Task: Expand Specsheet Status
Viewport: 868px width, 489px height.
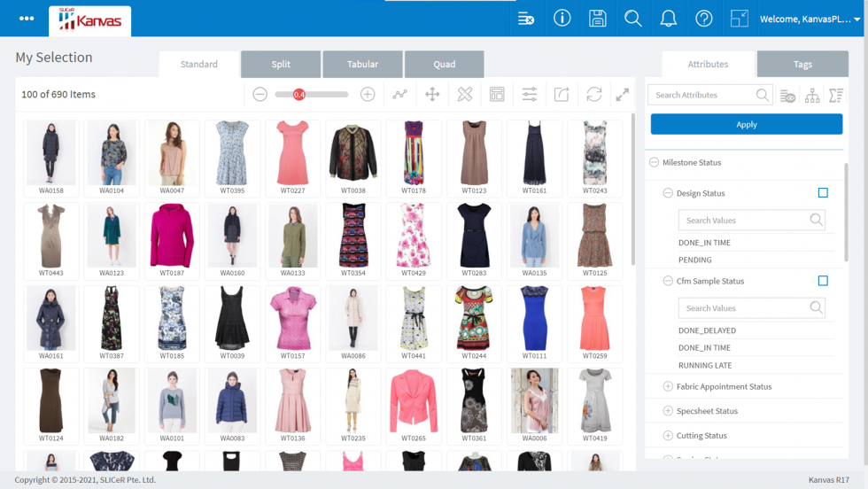Action: point(668,411)
